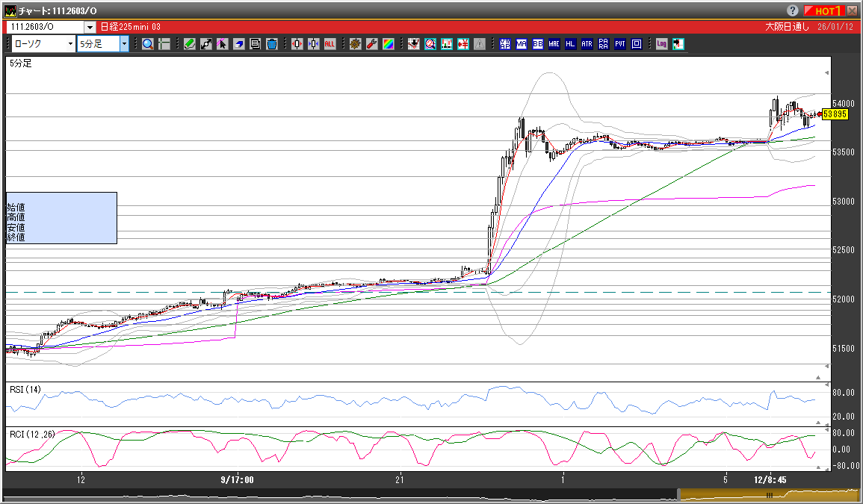The image size is (863, 504).
Task: Select the green pencil drawing tool
Action: pyautogui.click(x=190, y=44)
